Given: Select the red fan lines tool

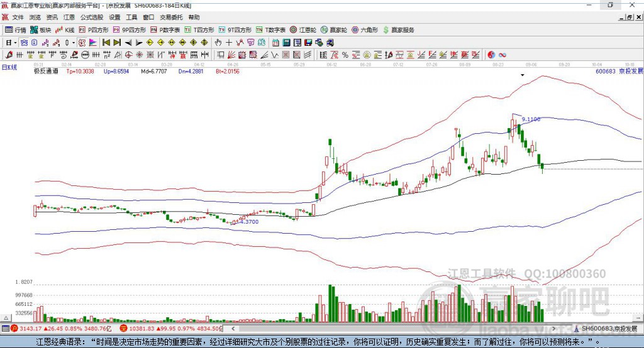Looking at the screenshot, I should [231, 55].
